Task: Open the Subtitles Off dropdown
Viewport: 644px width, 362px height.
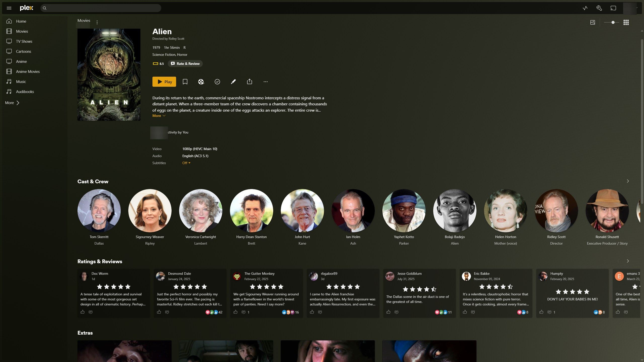Action: (186, 163)
